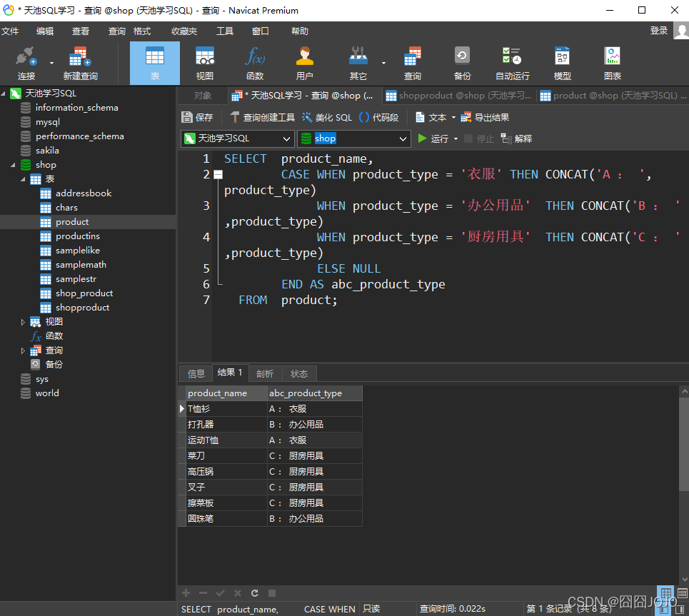Viewport: 689px width, 616px height.
Task: Select the sakila database
Action: click(47, 151)
